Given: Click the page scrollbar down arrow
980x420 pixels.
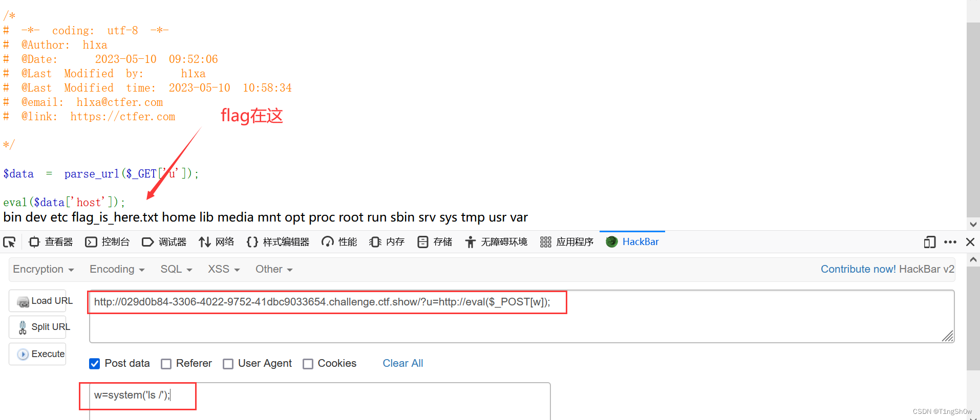Looking at the screenshot, I should pyautogui.click(x=973, y=224).
